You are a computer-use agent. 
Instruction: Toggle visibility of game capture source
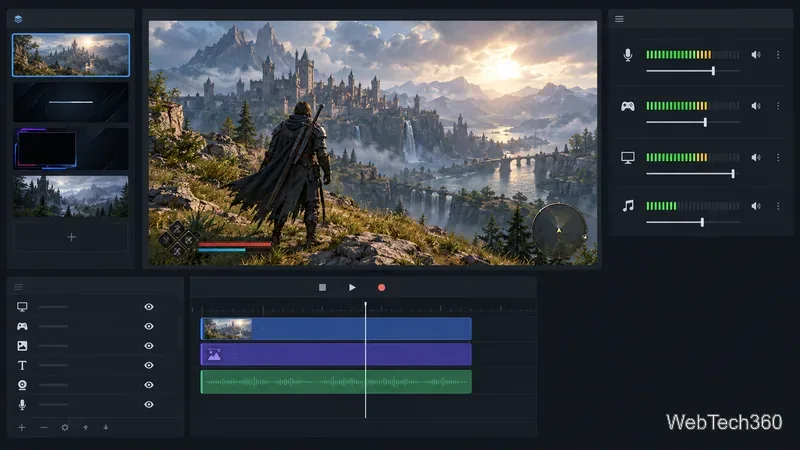click(148, 326)
